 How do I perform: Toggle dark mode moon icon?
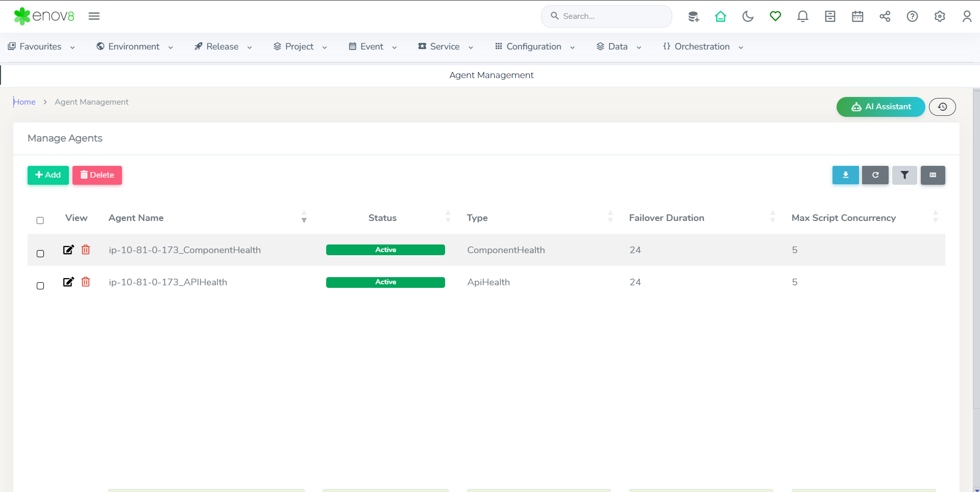click(748, 16)
